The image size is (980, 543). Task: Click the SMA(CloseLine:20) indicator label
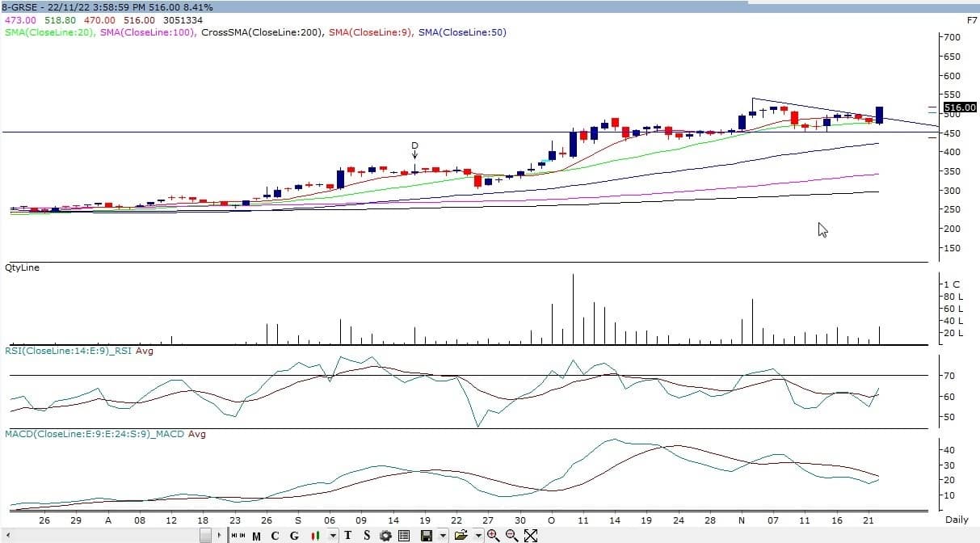50,32
